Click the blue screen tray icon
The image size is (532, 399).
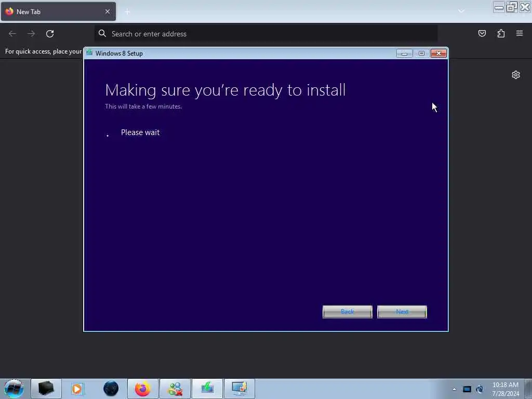pos(467,389)
